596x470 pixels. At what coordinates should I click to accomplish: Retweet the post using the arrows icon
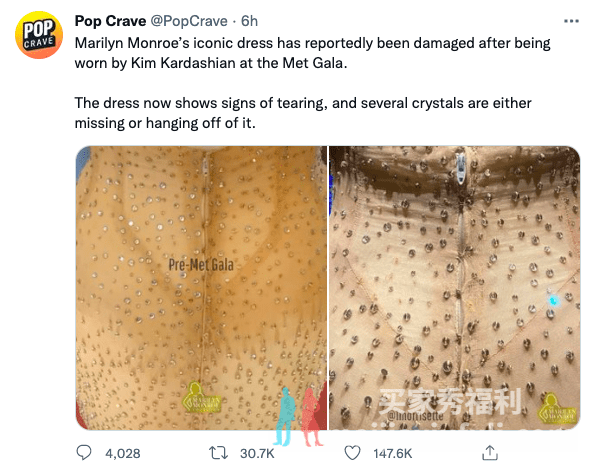pyautogui.click(x=219, y=453)
